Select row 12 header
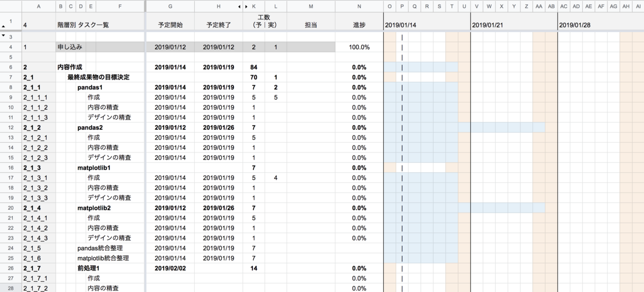Image resolution: width=644 pixels, height=292 pixels. click(x=11, y=127)
